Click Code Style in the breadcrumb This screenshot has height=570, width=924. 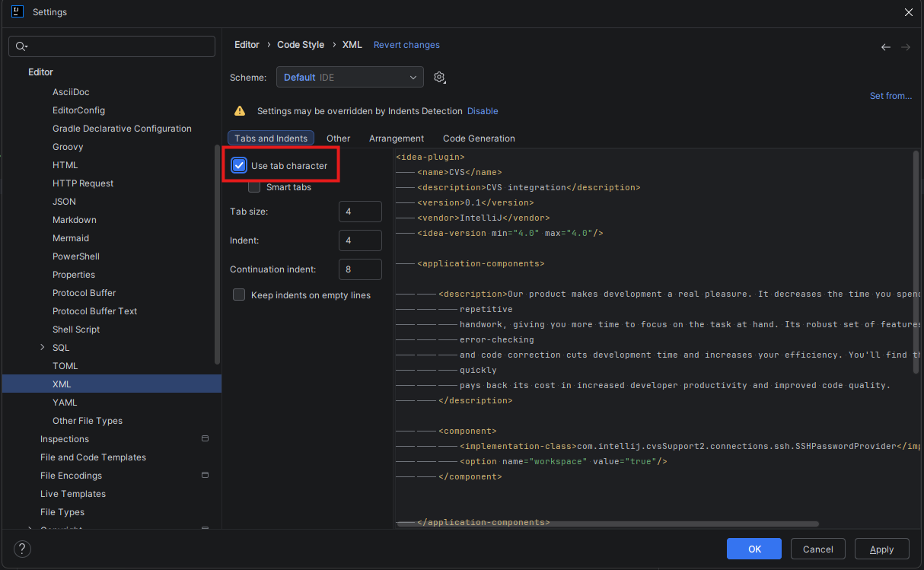301,45
